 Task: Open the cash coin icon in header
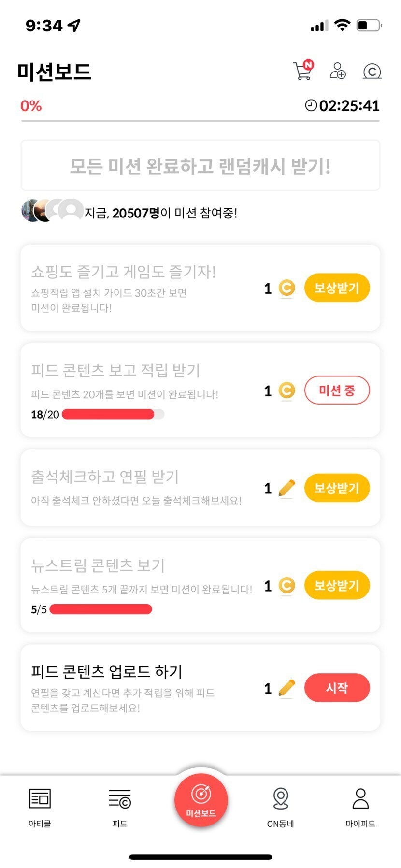[x=372, y=72]
